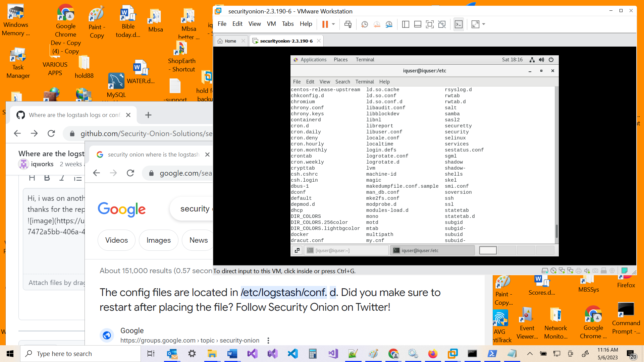Open the groups.google.com search result link
This screenshot has height=362, width=644.
click(x=190, y=340)
